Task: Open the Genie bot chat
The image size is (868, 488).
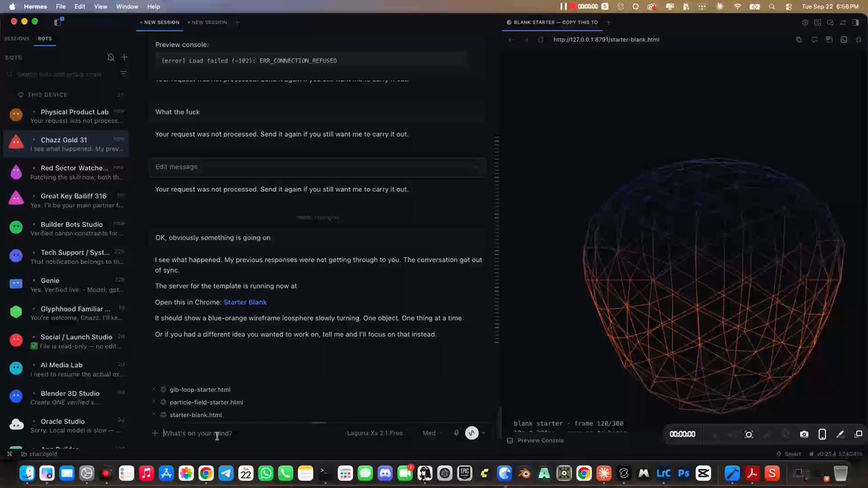Action: [65, 285]
